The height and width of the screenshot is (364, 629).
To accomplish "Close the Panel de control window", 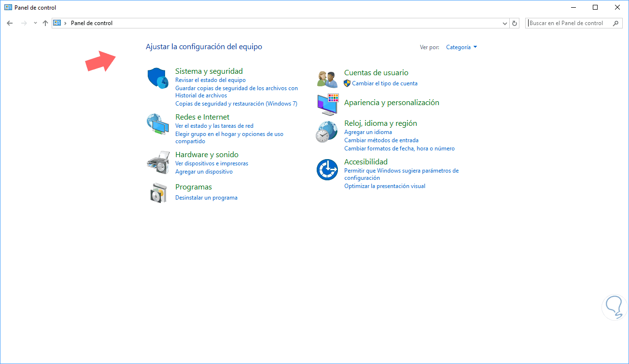I will coord(618,7).
